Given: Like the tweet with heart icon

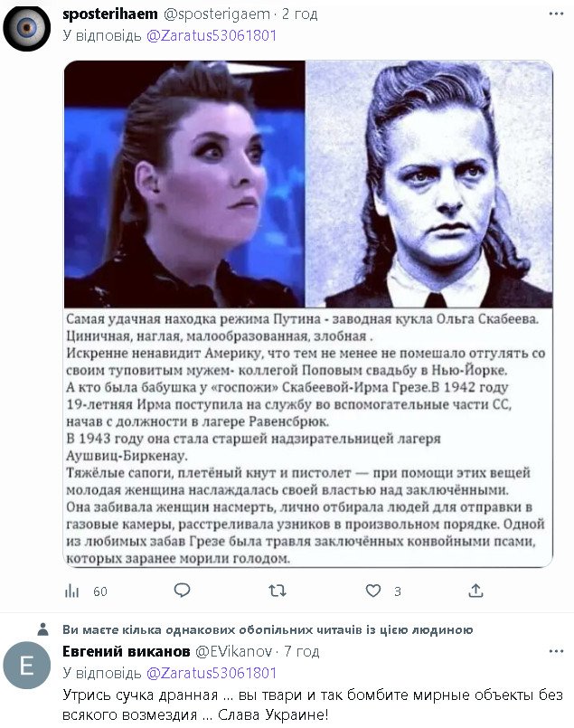Looking at the screenshot, I should [x=373, y=591].
